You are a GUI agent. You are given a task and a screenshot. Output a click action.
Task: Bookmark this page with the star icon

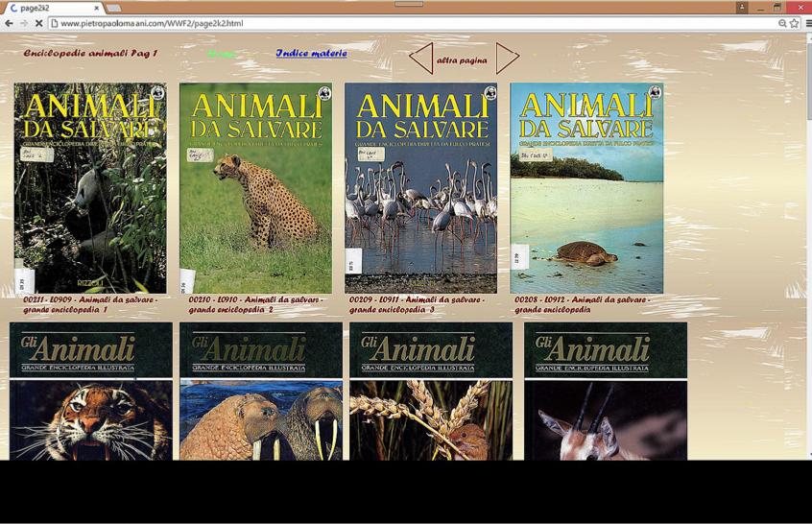point(794,23)
